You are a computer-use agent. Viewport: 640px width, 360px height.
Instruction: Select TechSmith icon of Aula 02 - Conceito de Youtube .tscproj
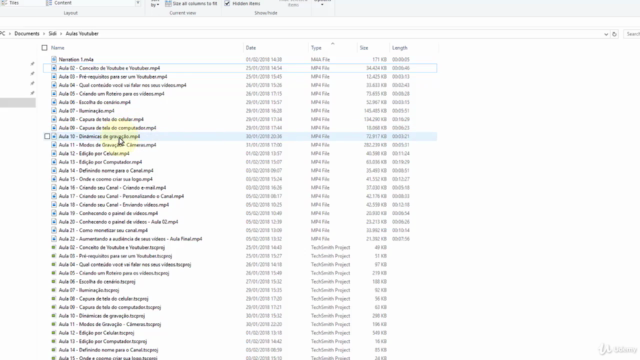tap(54, 247)
